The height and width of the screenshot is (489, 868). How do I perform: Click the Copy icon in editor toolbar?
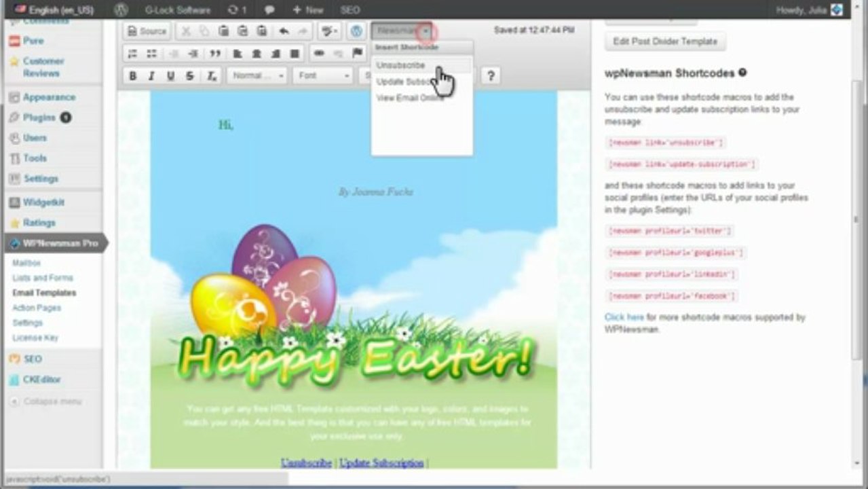[x=204, y=31]
